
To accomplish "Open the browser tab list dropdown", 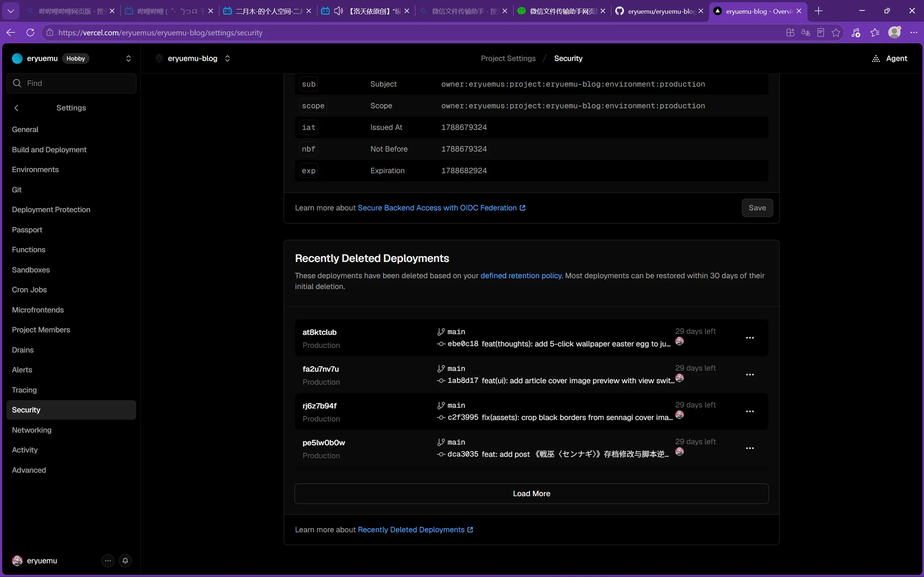I will pyautogui.click(x=11, y=11).
